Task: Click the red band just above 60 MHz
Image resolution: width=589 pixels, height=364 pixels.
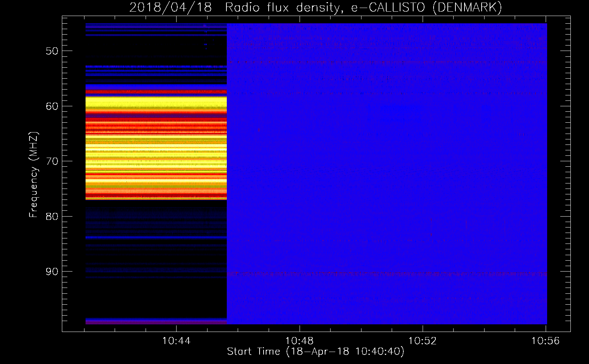Action: [156, 92]
